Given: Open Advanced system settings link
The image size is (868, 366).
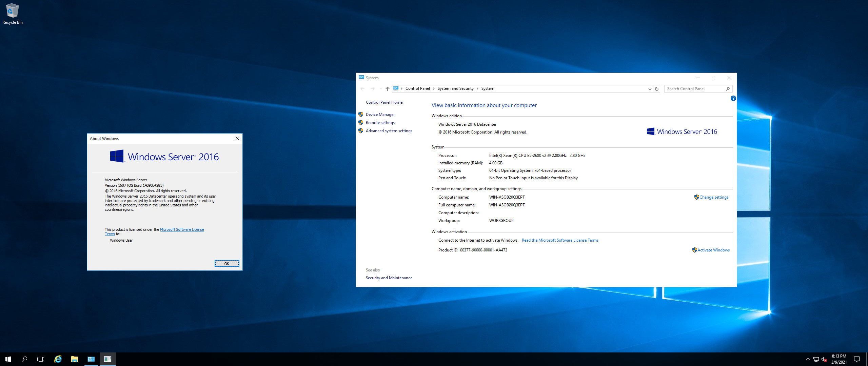Looking at the screenshot, I should click(389, 131).
